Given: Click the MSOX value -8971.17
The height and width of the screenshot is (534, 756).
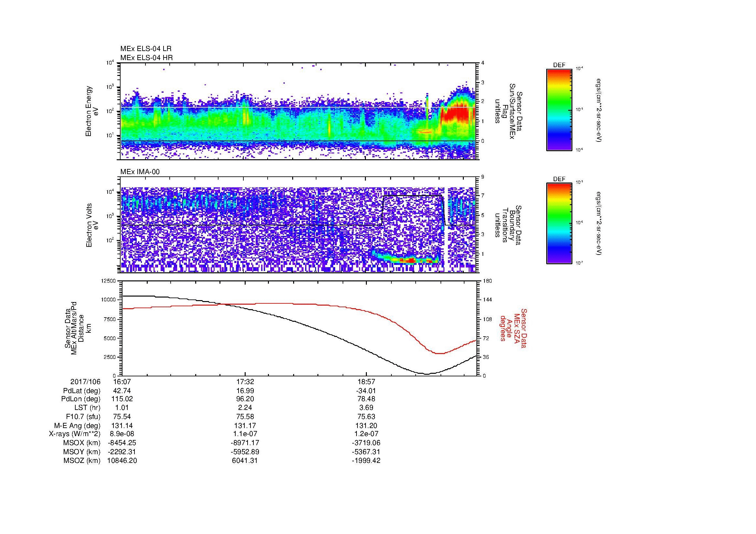Looking at the screenshot, I should (245, 443).
